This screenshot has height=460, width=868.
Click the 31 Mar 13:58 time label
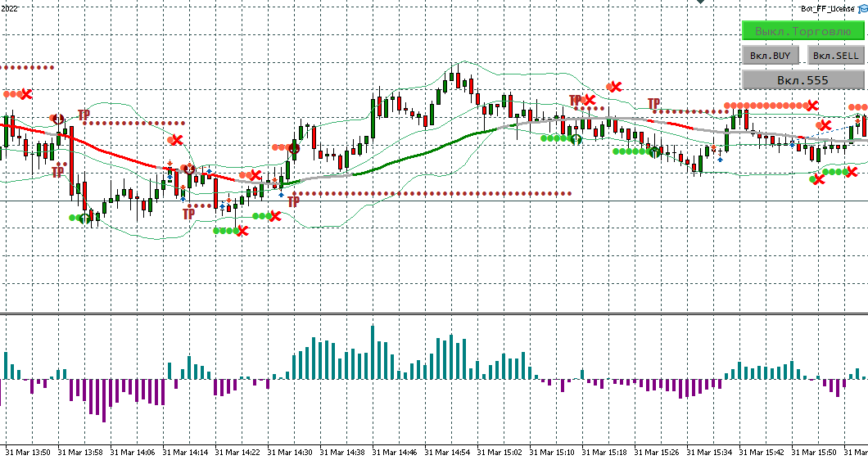click(79, 453)
